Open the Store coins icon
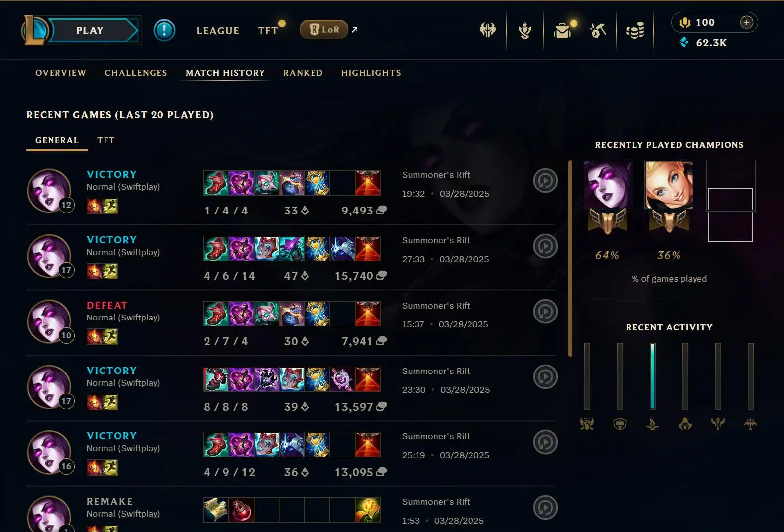 tap(635, 31)
